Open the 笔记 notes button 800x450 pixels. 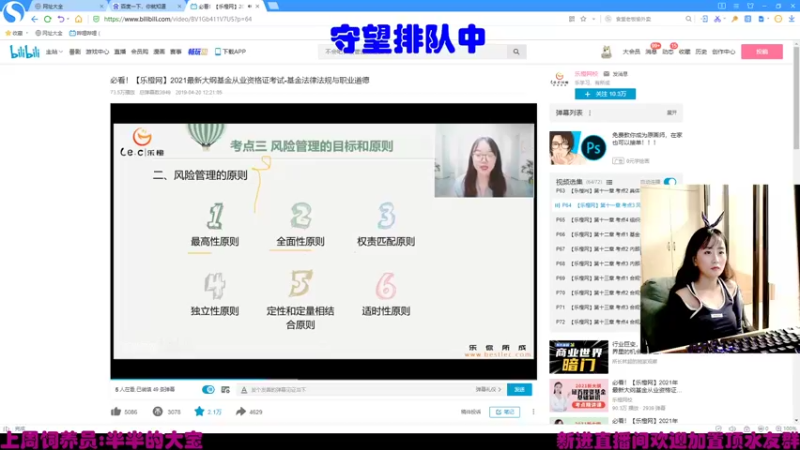click(x=505, y=412)
